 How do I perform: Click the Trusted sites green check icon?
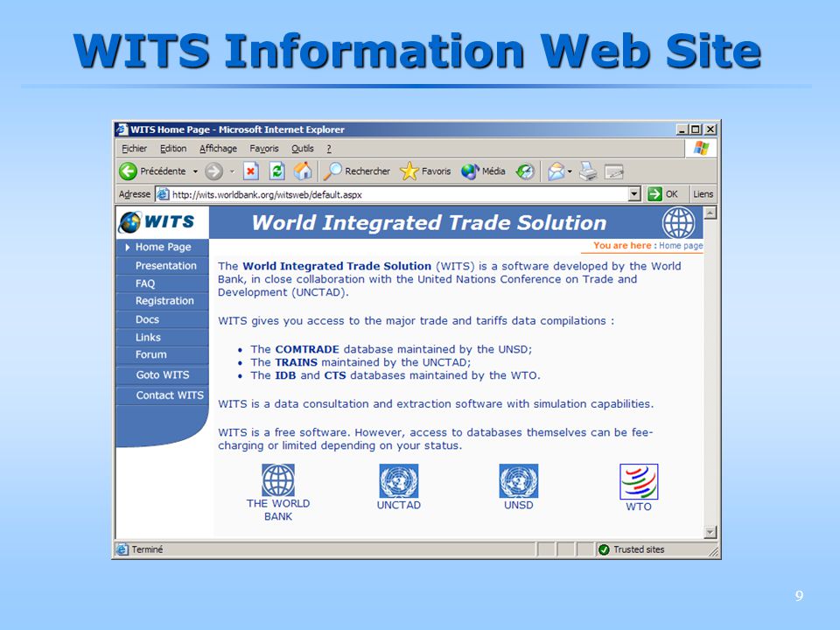click(x=604, y=549)
